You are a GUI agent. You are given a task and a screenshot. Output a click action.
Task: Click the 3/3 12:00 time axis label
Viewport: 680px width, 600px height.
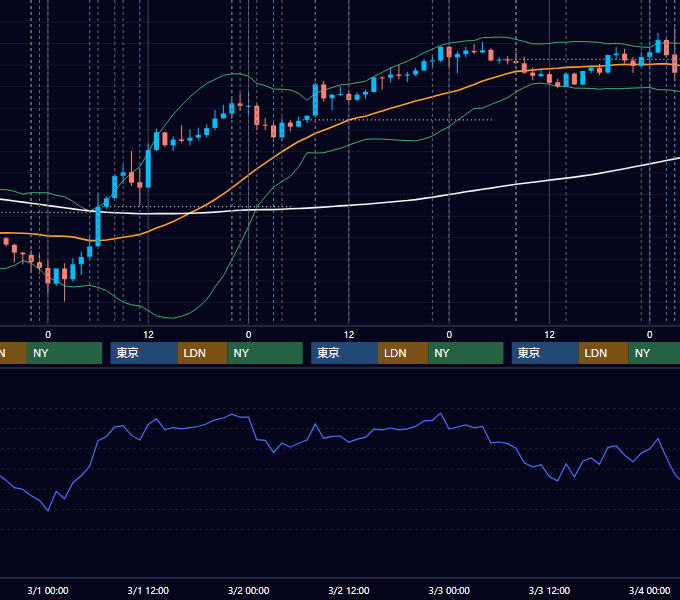click(x=549, y=590)
